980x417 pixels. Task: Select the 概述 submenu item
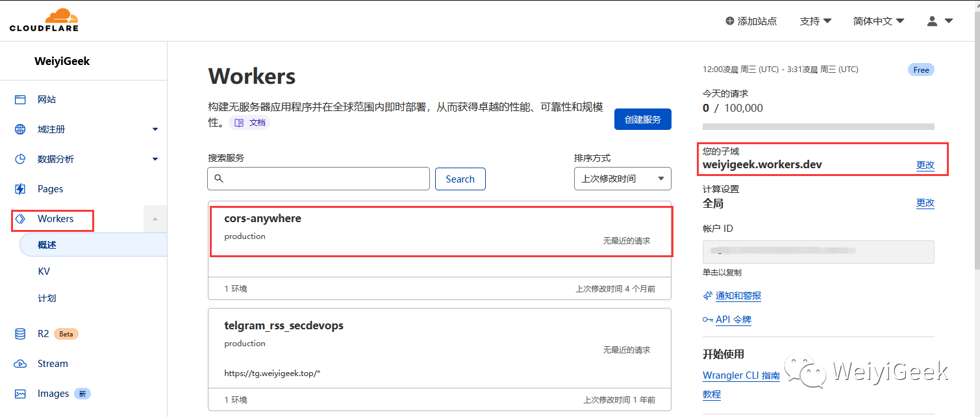(94, 245)
